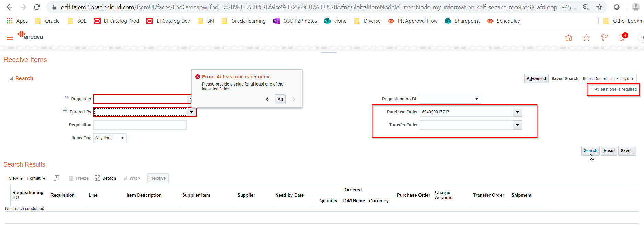Click the Requester input field

(140, 99)
